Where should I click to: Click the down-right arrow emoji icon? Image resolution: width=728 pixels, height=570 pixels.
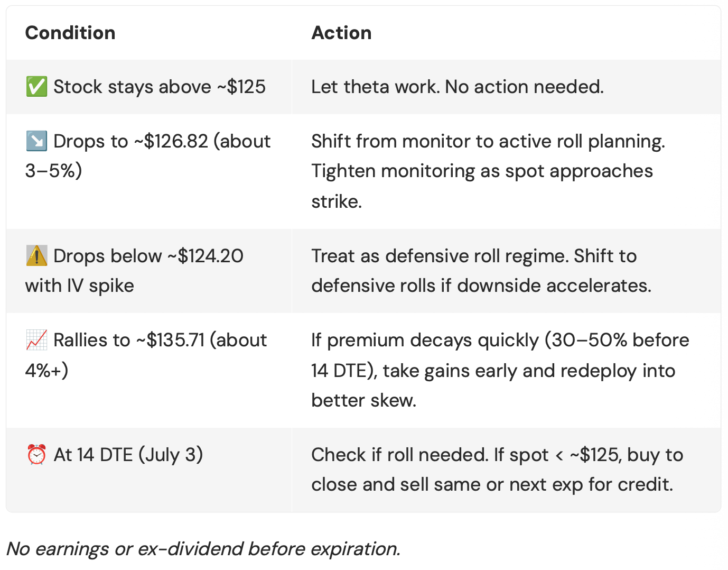coord(36,141)
